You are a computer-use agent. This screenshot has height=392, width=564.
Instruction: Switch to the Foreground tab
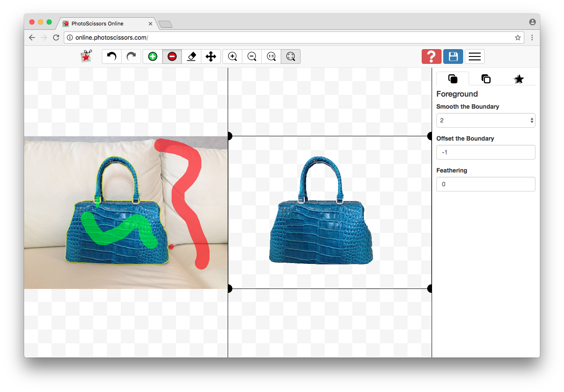pyautogui.click(x=453, y=79)
